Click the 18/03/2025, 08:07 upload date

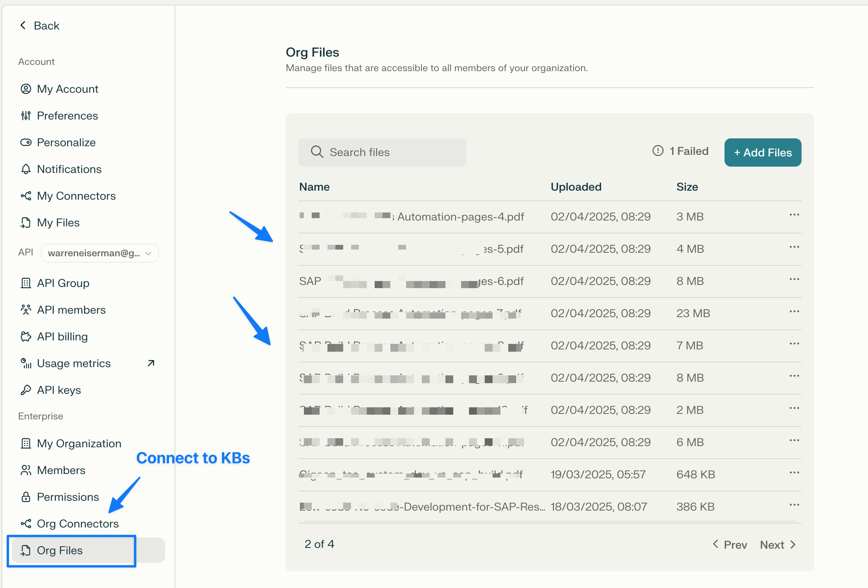[x=599, y=507]
